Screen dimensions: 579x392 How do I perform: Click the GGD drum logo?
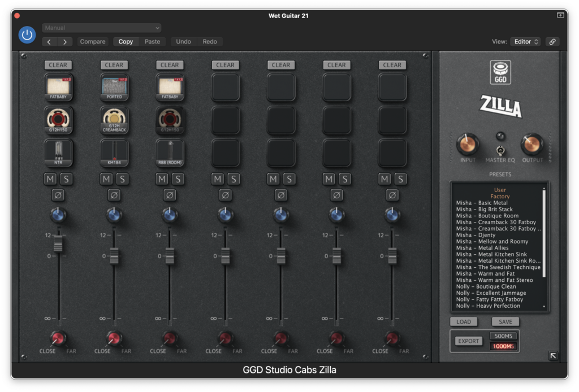(500, 72)
